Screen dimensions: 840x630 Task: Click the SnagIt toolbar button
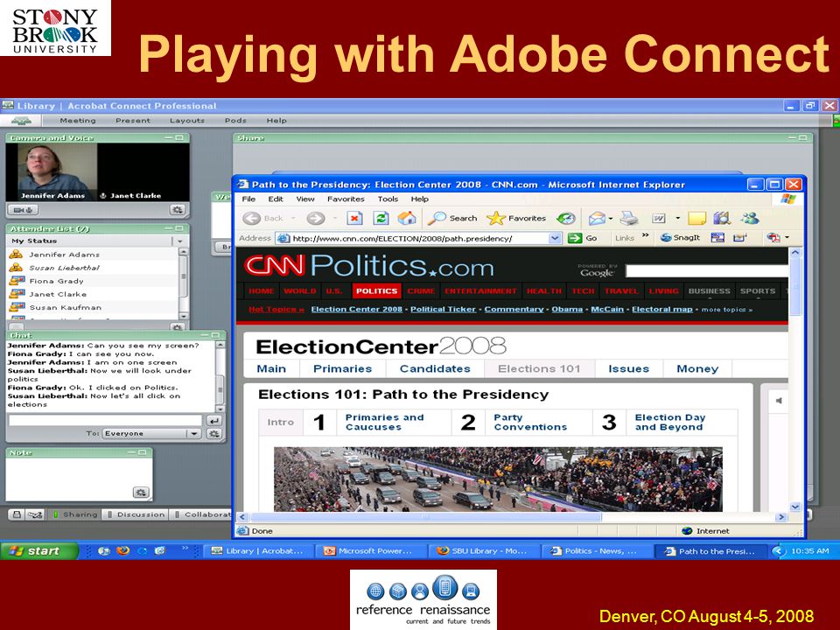pyautogui.click(x=680, y=238)
